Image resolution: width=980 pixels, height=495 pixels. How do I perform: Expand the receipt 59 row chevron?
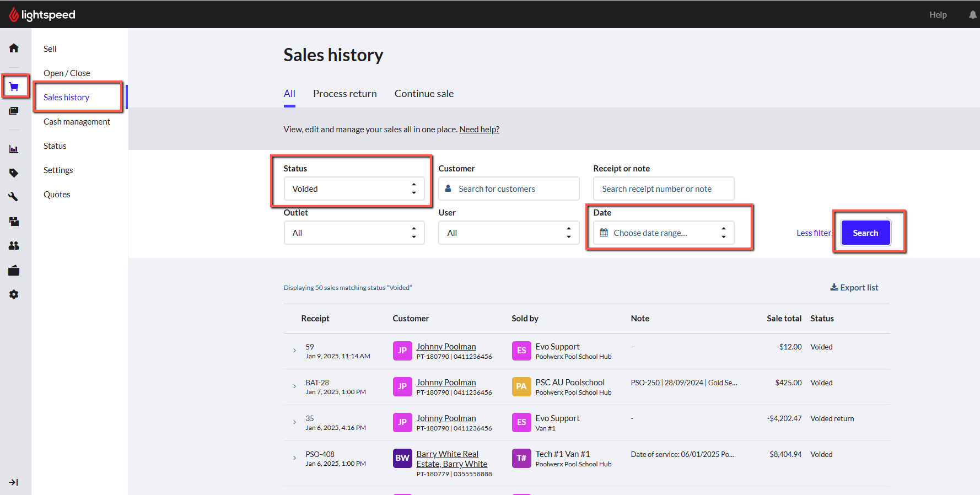294,351
